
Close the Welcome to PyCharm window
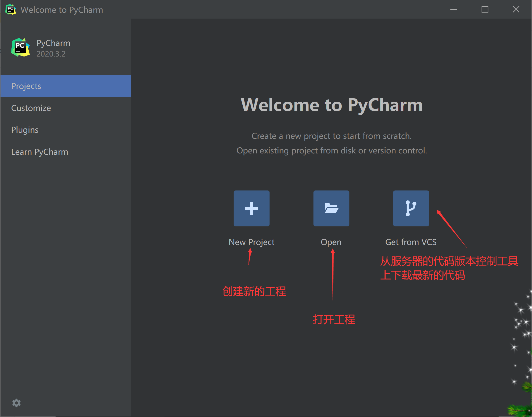516,10
